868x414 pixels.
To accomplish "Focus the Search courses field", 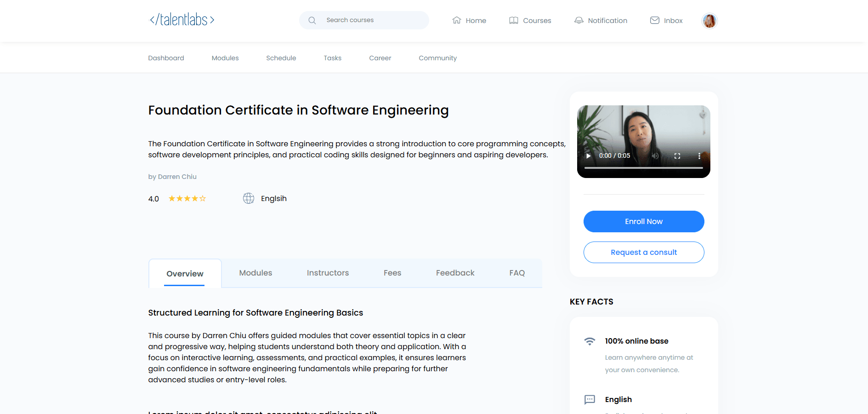I will 364,20.
